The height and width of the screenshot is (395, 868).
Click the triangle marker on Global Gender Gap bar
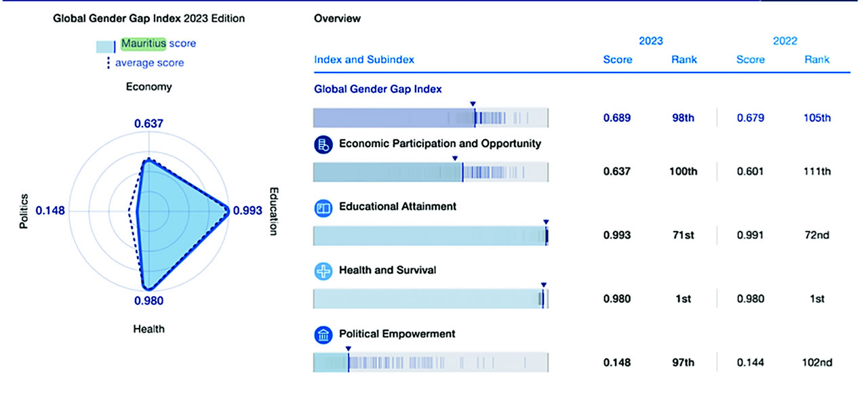coord(473,104)
